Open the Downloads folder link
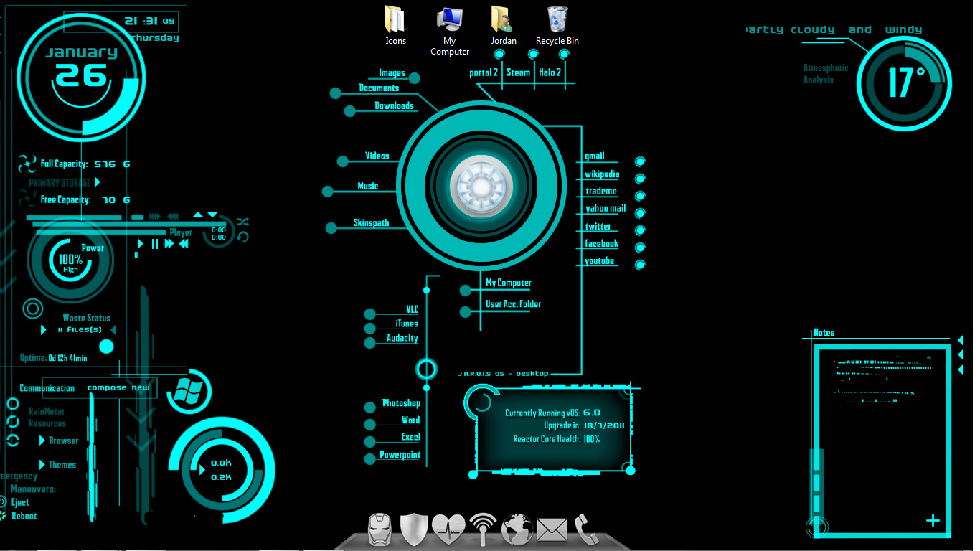980x551 pixels. [394, 106]
